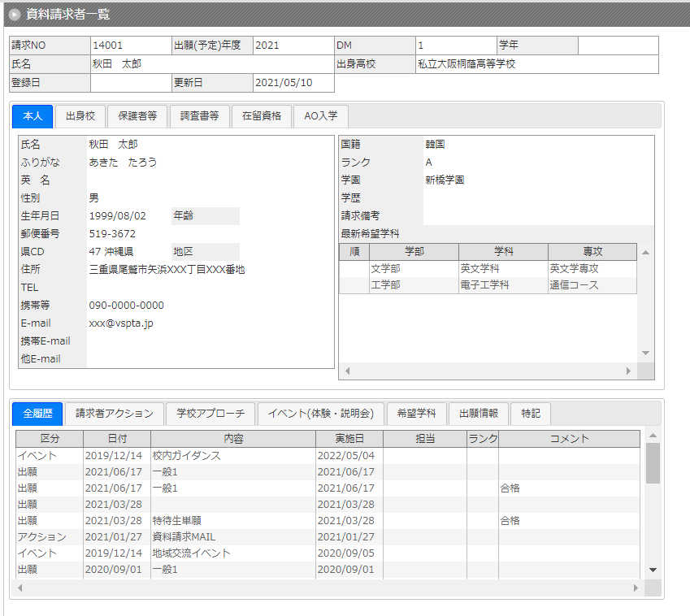Image resolution: width=690 pixels, height=616 pixels.
Task: Click the play icon beside 資料請求者一覧 title
Action: [15, 15]
